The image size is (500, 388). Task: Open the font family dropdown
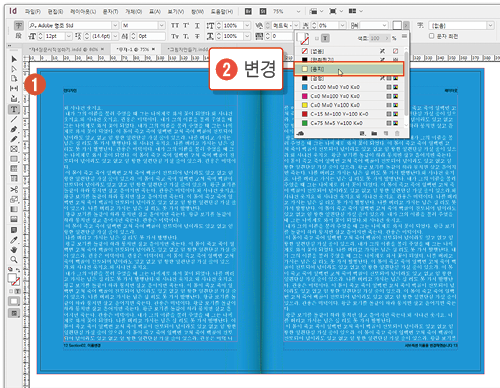pyautogui.click(x=115, y=25)
